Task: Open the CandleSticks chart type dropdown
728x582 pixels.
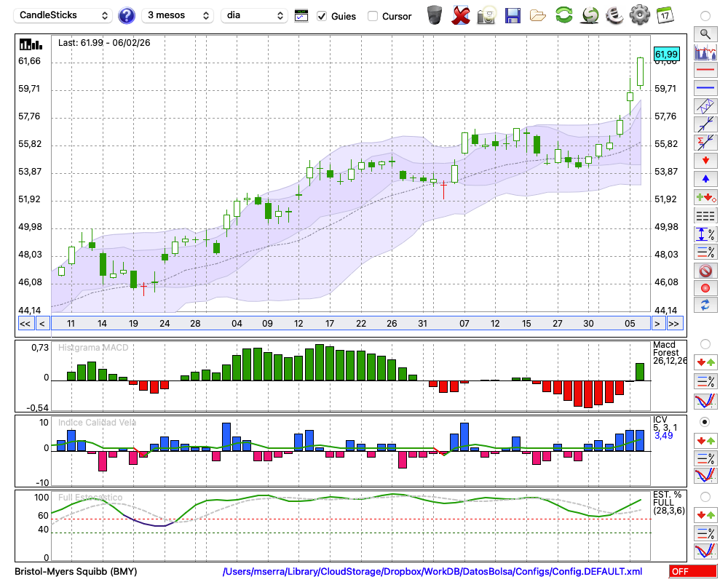Action: [x=63, y=15]
